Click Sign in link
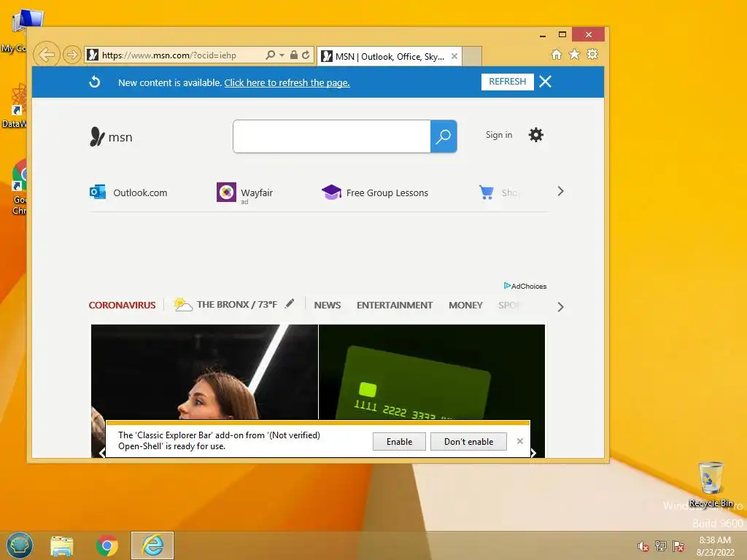The height and width of the screenshot is (560, 747). (x=499, y=135)
